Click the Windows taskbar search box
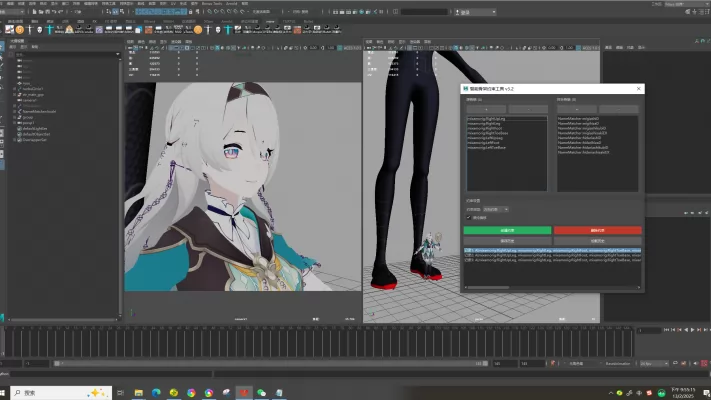 coord(61,393)
